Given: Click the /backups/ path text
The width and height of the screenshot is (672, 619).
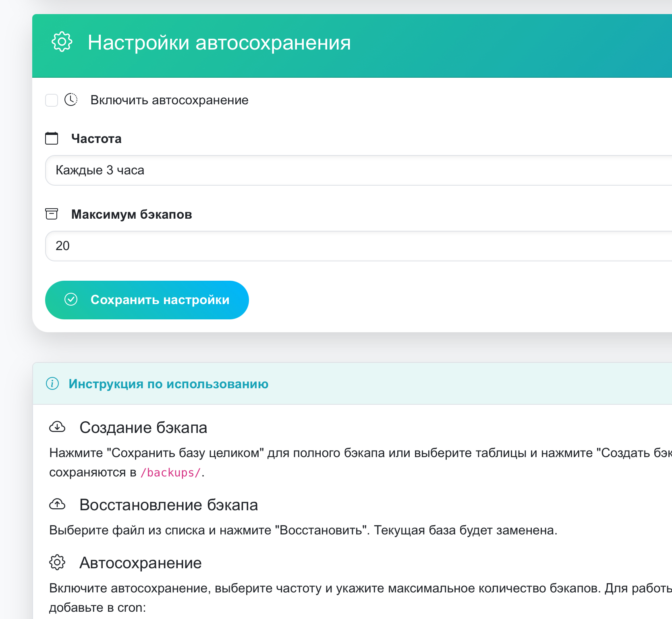Looking at the screenshot, I should [170, 472].
